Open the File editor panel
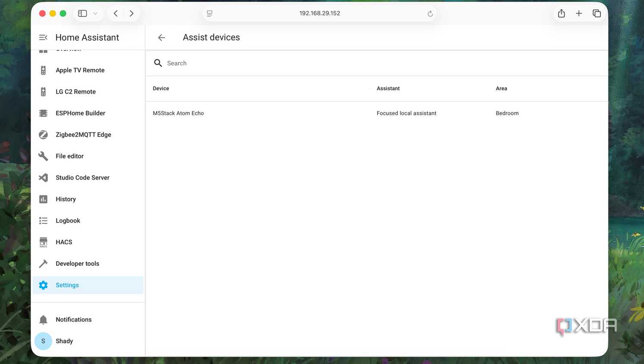 tap(88, 156)
